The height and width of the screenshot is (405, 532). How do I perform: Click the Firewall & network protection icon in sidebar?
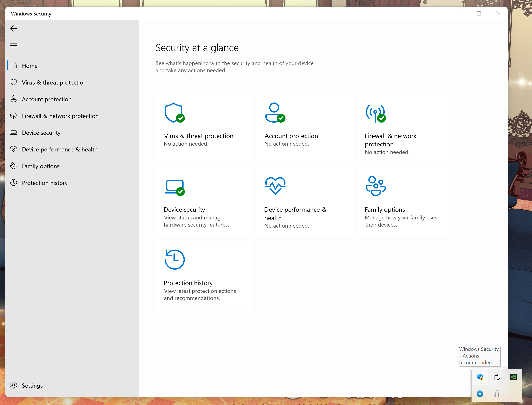[14, 116]
